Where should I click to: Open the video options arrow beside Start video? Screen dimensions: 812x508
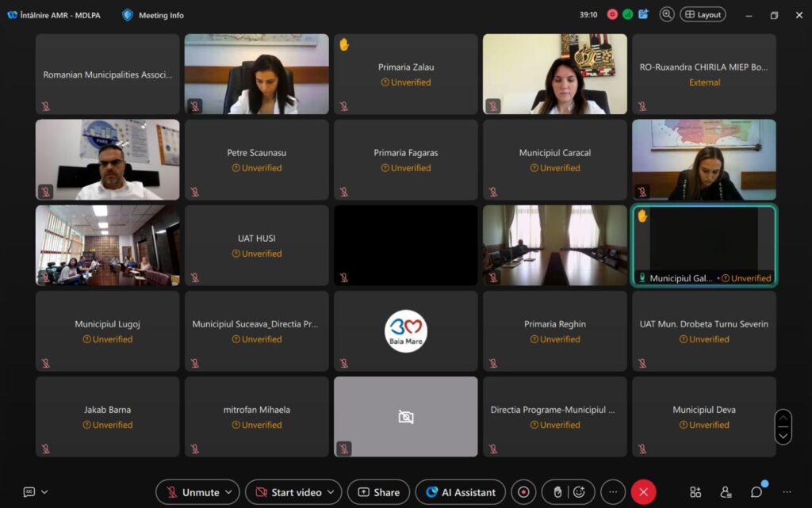point(331,492)
